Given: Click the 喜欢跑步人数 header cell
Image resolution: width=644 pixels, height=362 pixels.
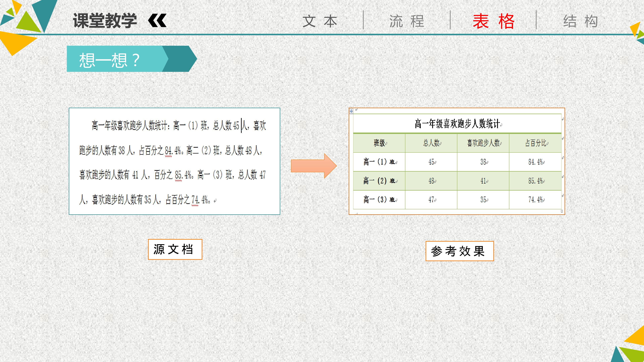Looking at the screenshot, I should click(x=483, y=143).
